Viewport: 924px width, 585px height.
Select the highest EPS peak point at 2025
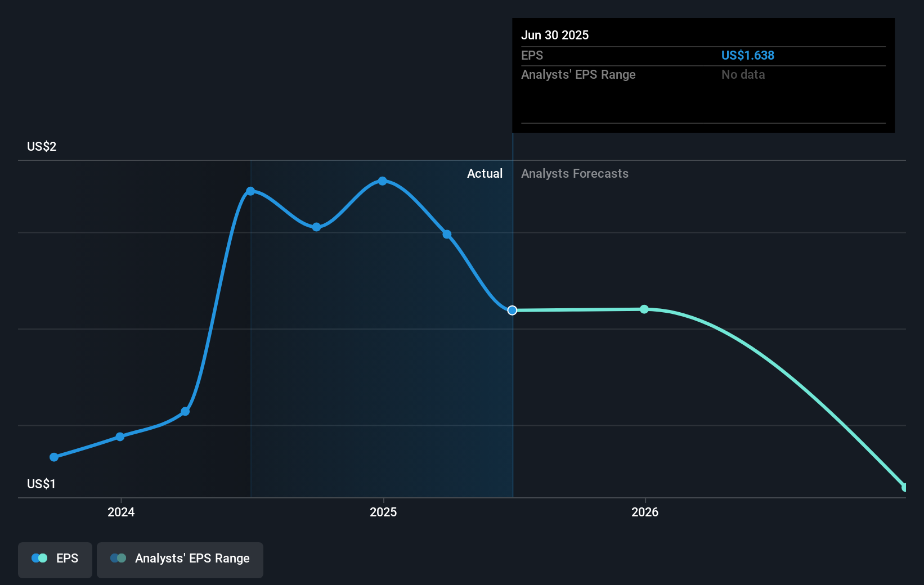click(383, 181)
